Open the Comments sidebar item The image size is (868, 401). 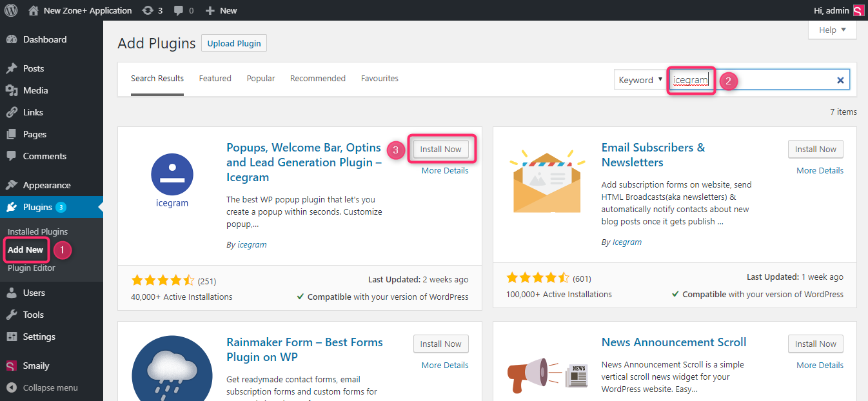pyautogui.click(x=52, y=156)
